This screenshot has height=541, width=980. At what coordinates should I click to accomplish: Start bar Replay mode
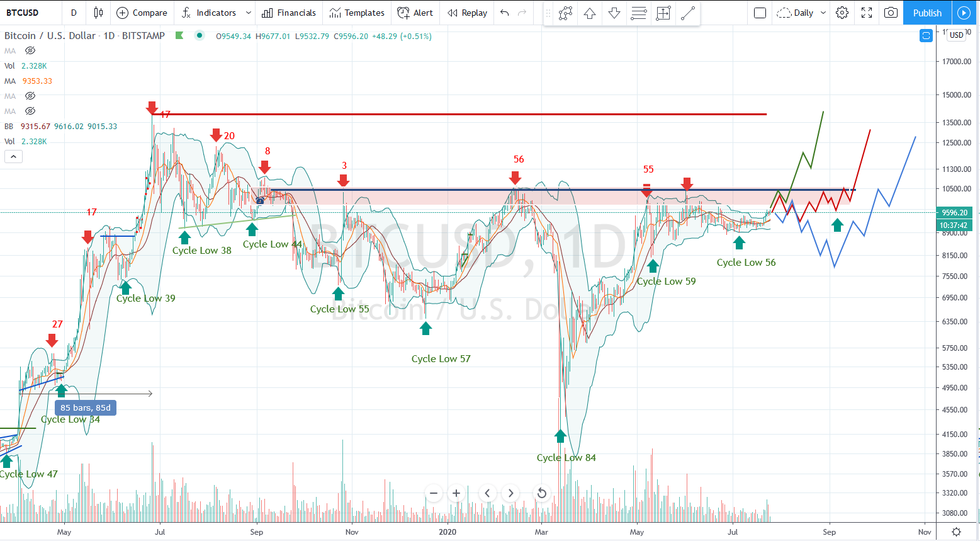point(467,13)
